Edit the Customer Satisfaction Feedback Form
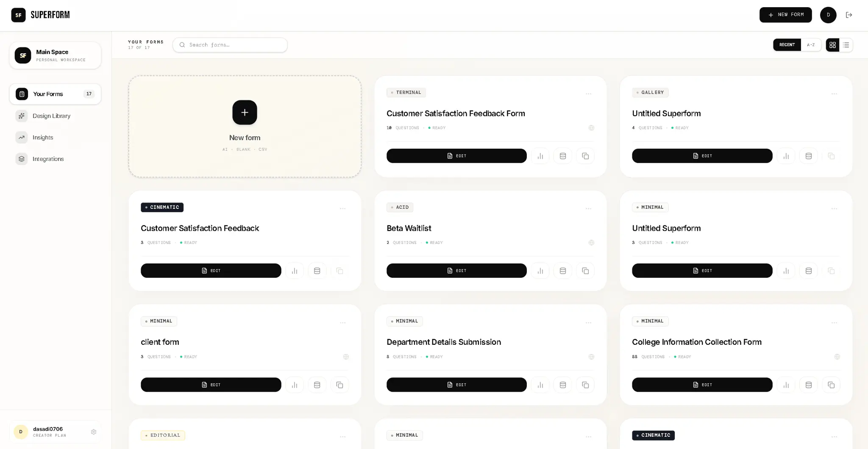868x449 pixels. click(456, 156)
